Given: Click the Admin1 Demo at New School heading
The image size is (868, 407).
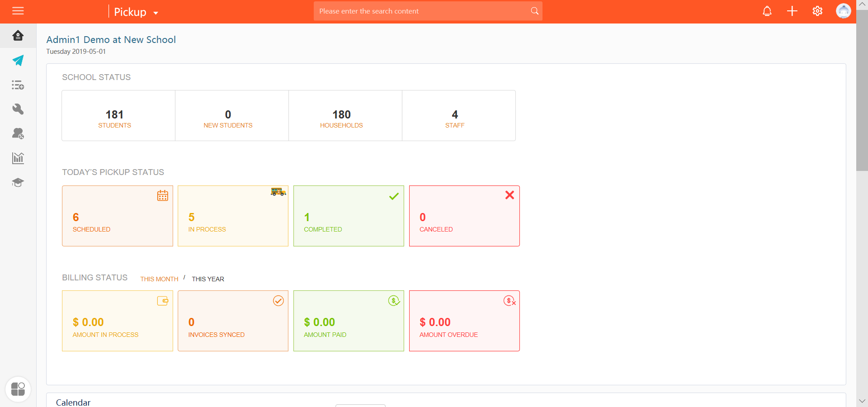Looking at the screenshot, I should (x=111, y=40).
